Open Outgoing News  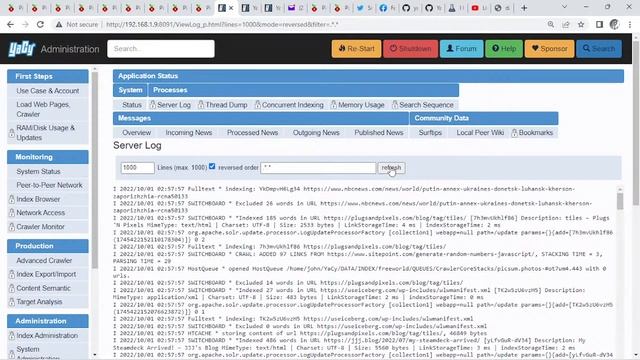(x=316, y=133)
